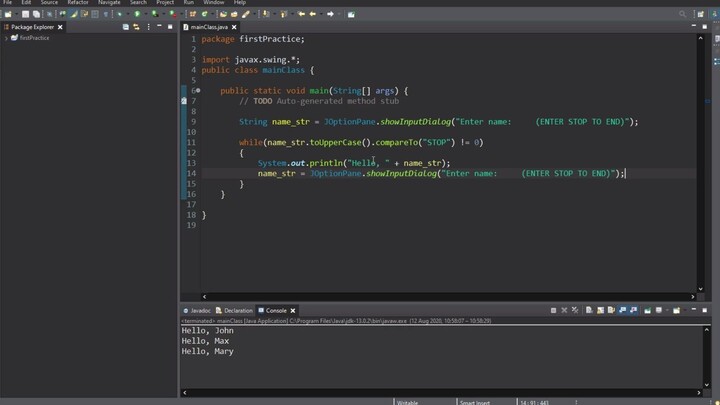Click the Pin Editor icon
The width and height of the screenshot is (720, 405).
[x=351, y=14]
